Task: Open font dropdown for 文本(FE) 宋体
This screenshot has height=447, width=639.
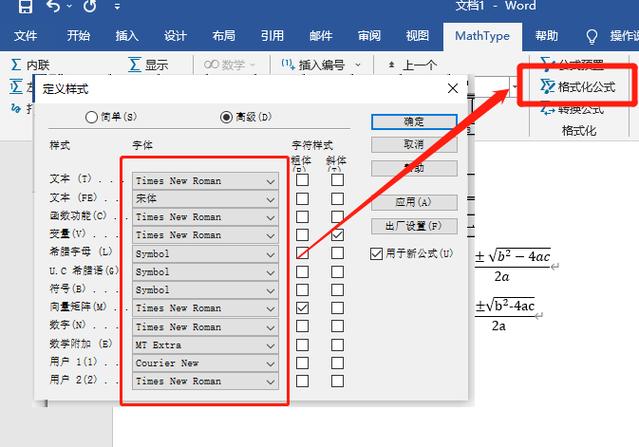Action: (x=205, y=199)
